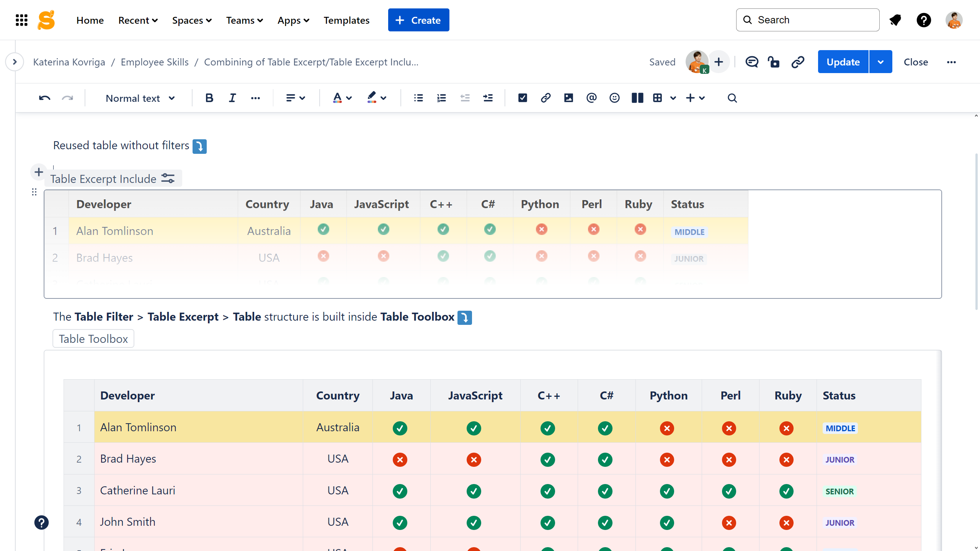
Task: Open page restrictions lock icon
Action: point(774,62)
